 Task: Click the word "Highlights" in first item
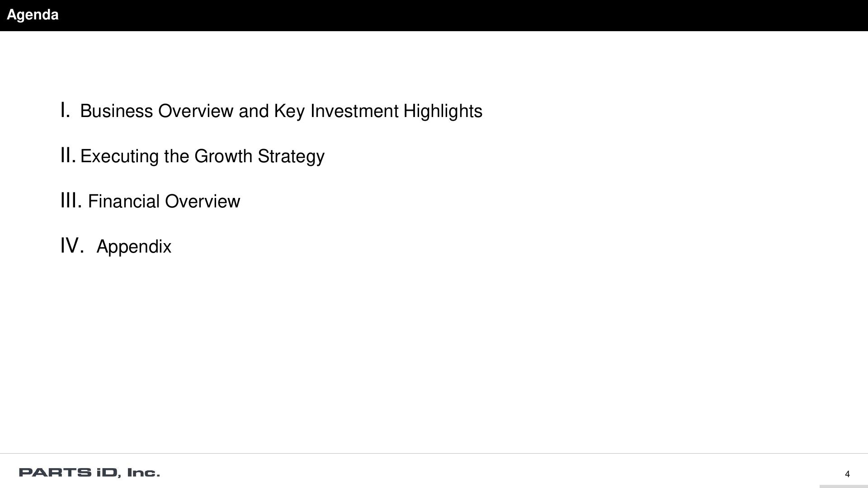pos(443,111)
